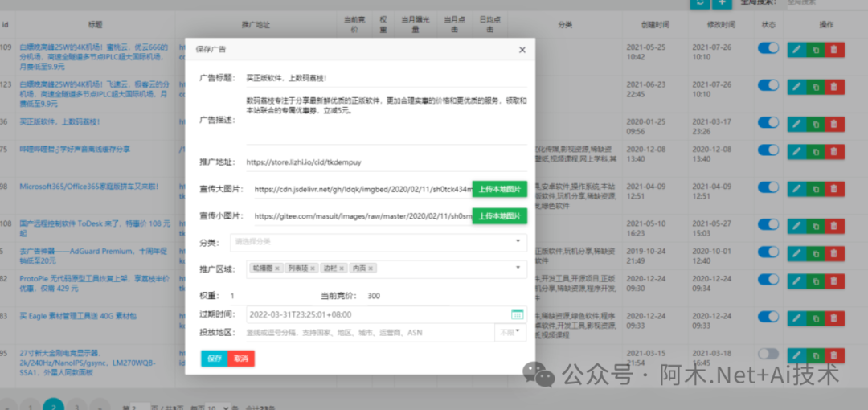Click the plus add-ad button at top
868x410 pixels.
pyautogui.click(x=721, y=2)
